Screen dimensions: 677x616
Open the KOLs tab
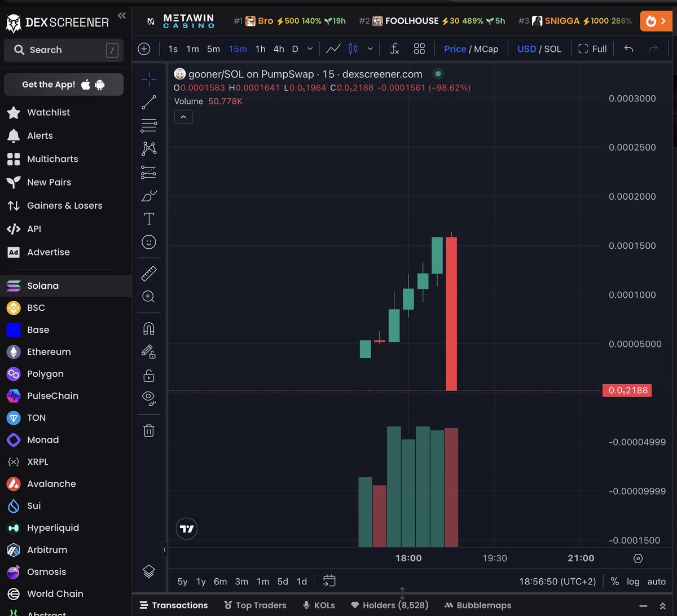(x=319, y=605)
